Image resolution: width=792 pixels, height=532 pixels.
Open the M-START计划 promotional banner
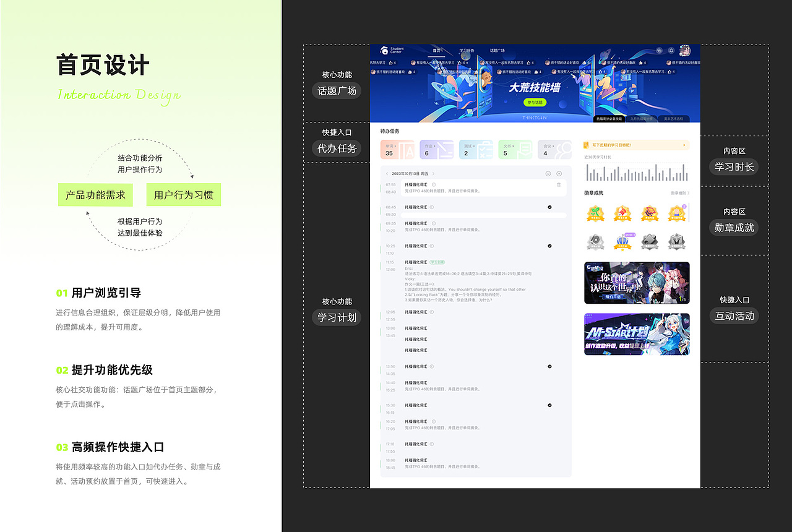(636, 335)
